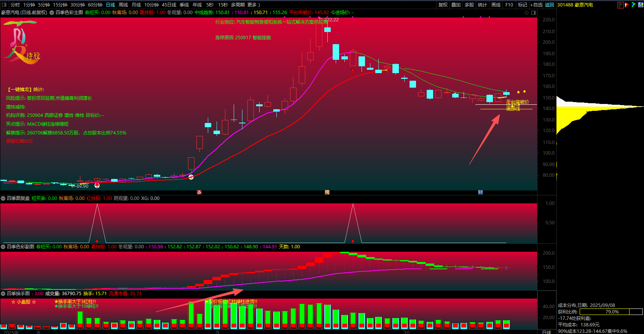644x334 pixels.
Task: Toggle the right panel icon beside diamond
Action: coord(534,13)
